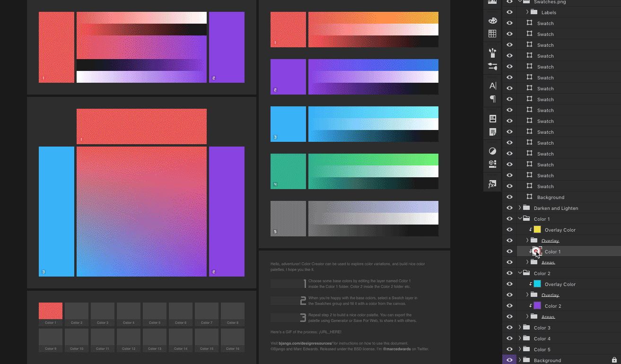Image resolution: width=621 pixels, height=364 pixels.
Task: Expand the Color 3 layer group
Action: click(520, 328)
